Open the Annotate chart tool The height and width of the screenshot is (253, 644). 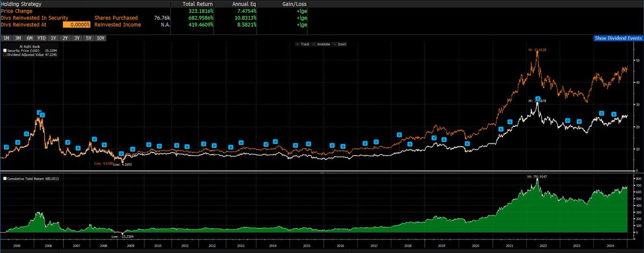coord(322,44)
